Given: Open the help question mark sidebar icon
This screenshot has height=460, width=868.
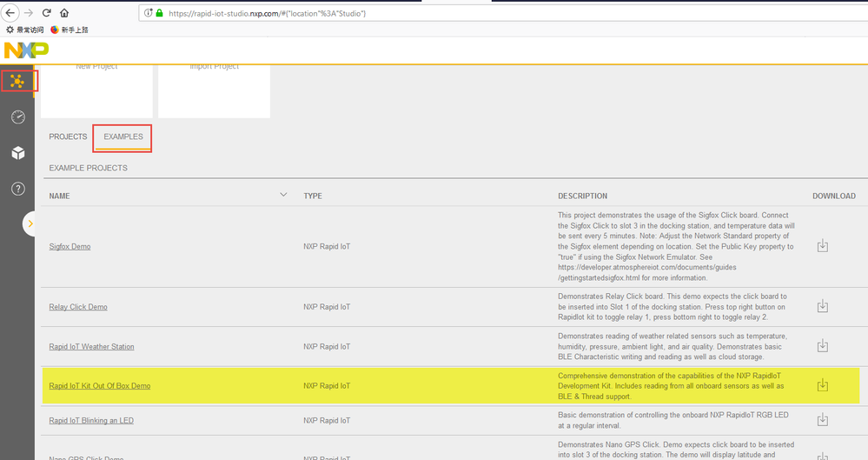Looking at the screenshot, I should tap(17, 189).
